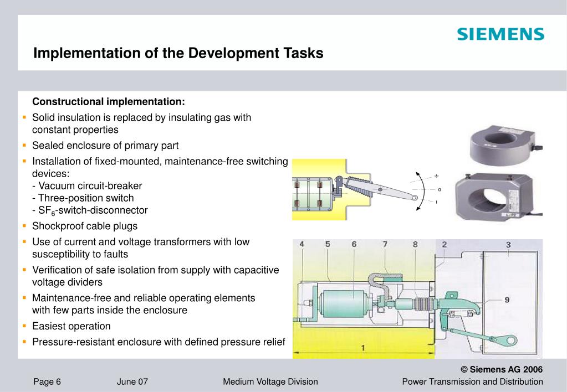Click the 'Medium Voltage Division' footer text
Image resolution: width=567 pixels, height=392 pixels.
point(270,381)
